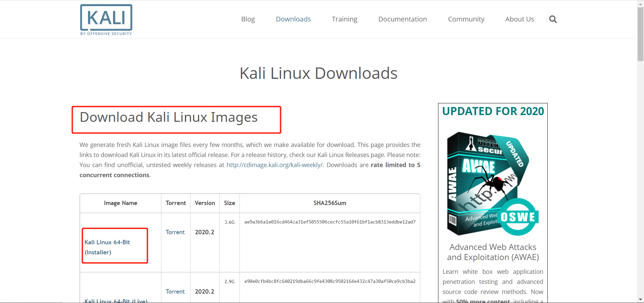
Task: Click the Version column header
Action: pyautogui.click(x=205, y=203)
